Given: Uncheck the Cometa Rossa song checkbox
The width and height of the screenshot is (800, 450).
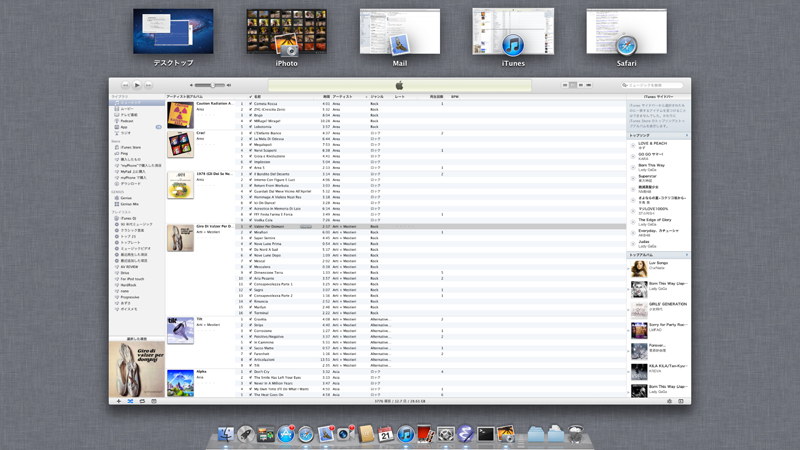Looking at the screenshot, I should 250,103.
